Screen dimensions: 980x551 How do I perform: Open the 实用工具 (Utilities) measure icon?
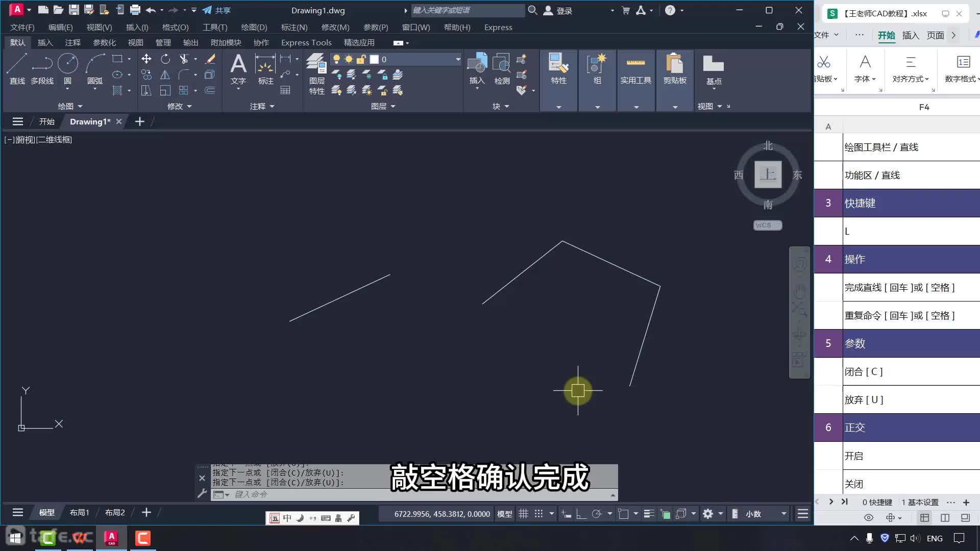click(x=636, y=69)
